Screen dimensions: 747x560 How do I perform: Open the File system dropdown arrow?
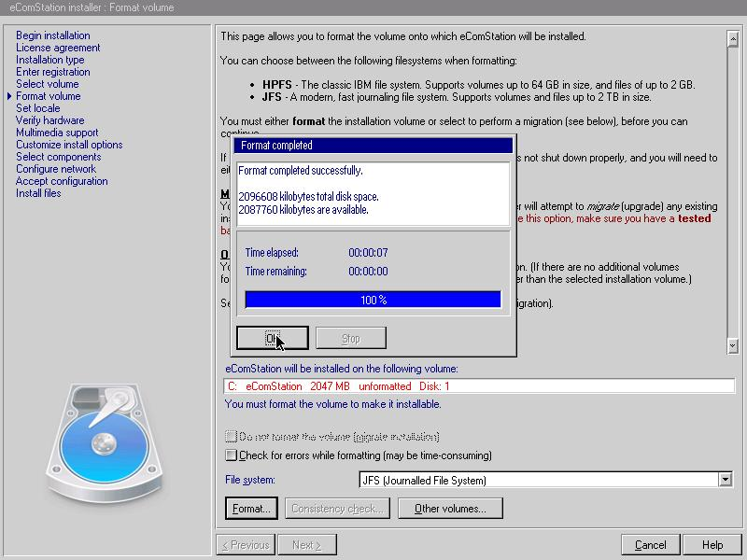click(x=726, y=480)
